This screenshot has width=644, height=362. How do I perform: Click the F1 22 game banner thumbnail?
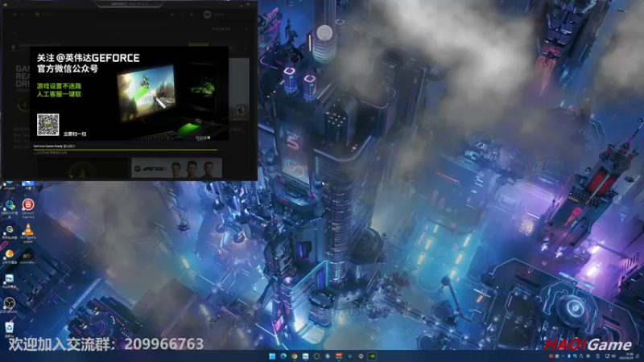[x=176, y=168]
